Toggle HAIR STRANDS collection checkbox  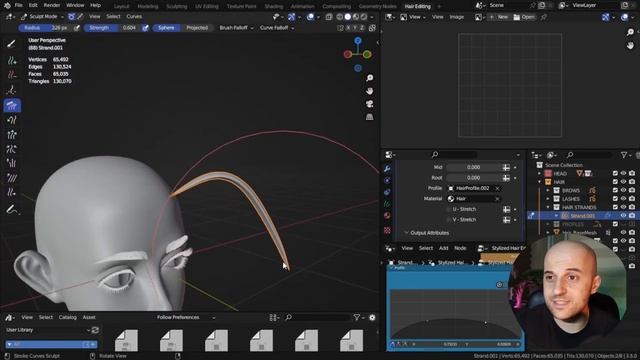(615, 207)
